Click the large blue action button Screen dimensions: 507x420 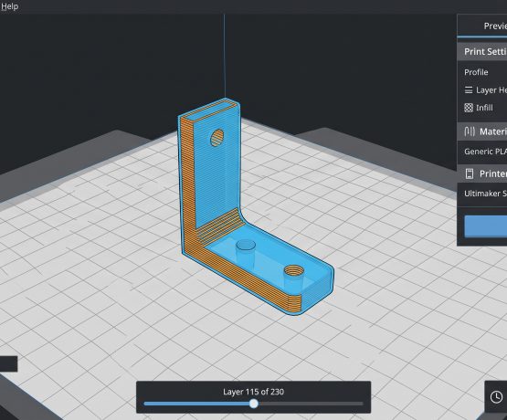(x=486, y=226)
